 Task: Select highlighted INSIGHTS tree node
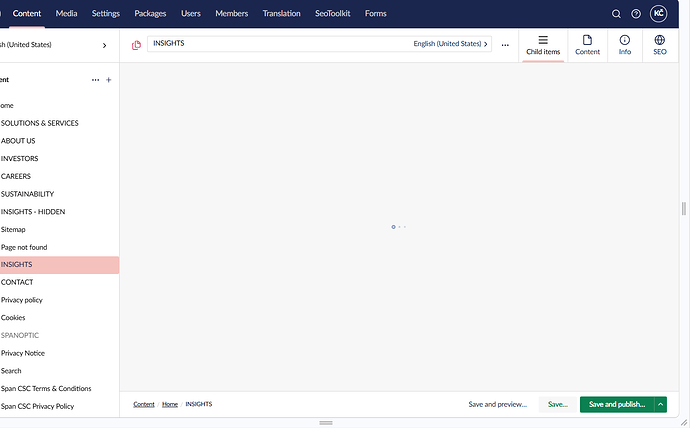[x=59, y=265]
